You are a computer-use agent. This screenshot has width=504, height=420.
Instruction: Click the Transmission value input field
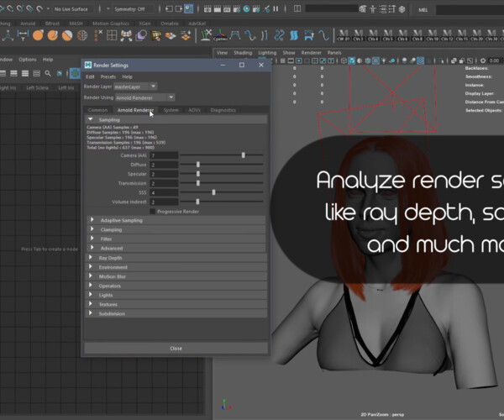pyautogui.click(x=164, y=183)
